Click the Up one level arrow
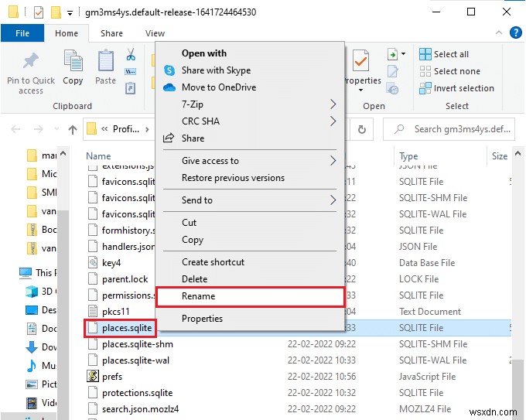The width and height of the screenshot is (526, 420). click(73, 129)
